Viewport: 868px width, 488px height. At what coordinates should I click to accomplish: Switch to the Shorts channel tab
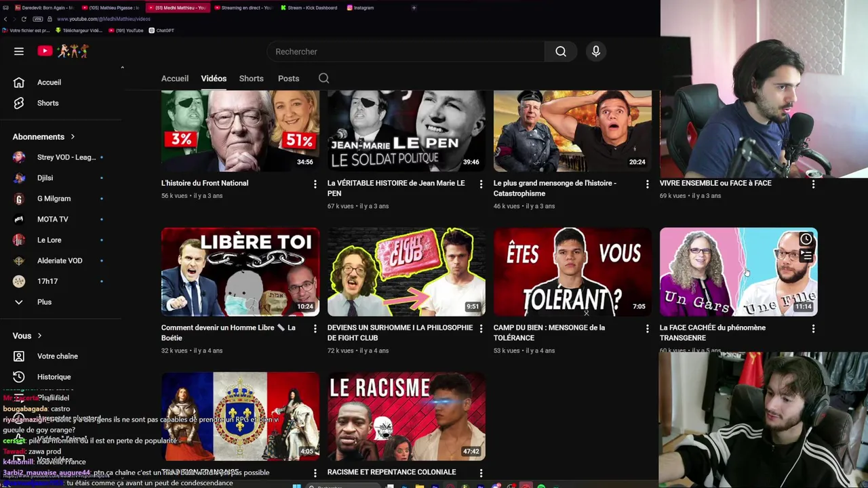pos(251,79)
